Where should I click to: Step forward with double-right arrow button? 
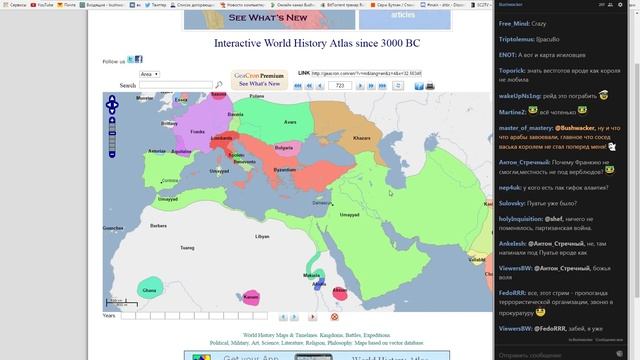(x=371, y=86)
